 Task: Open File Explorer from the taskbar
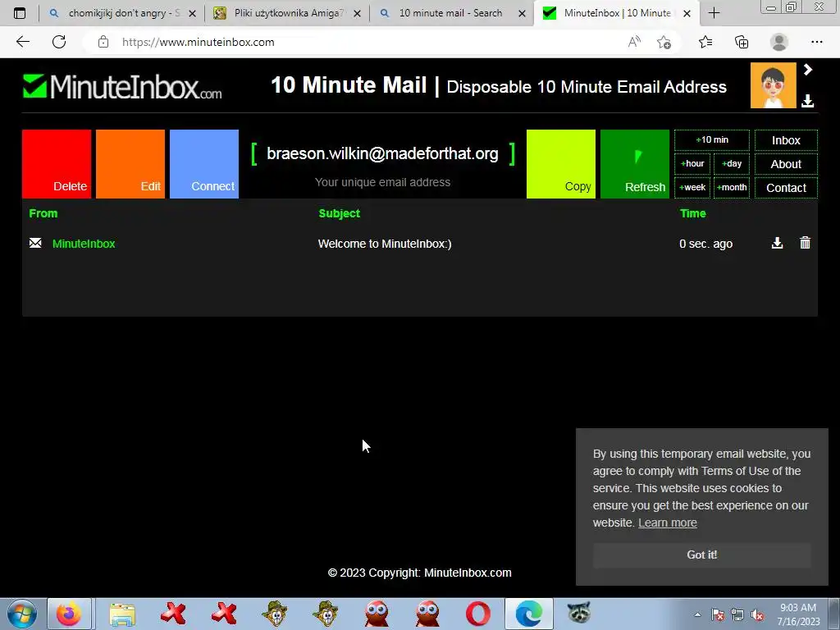tap(122, 614)
